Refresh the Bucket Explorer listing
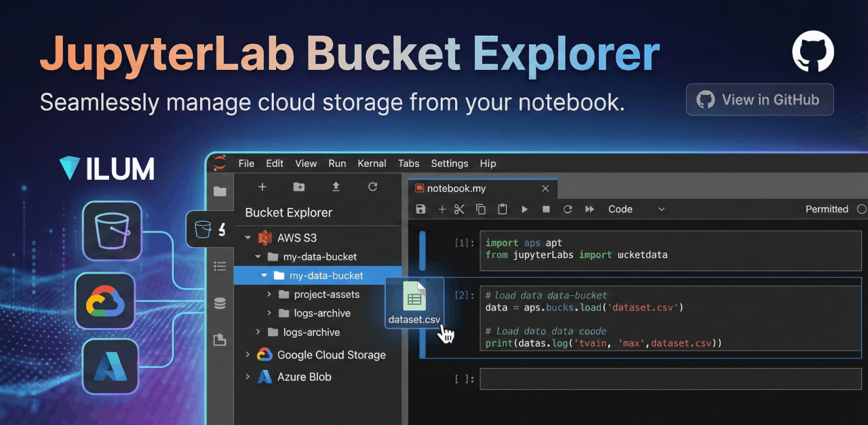 pos(372,187)
